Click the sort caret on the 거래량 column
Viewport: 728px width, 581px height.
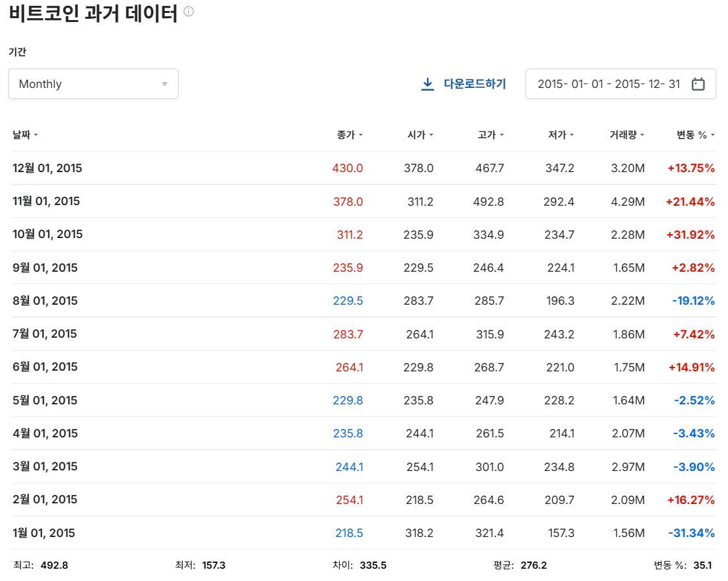point(643,135)
